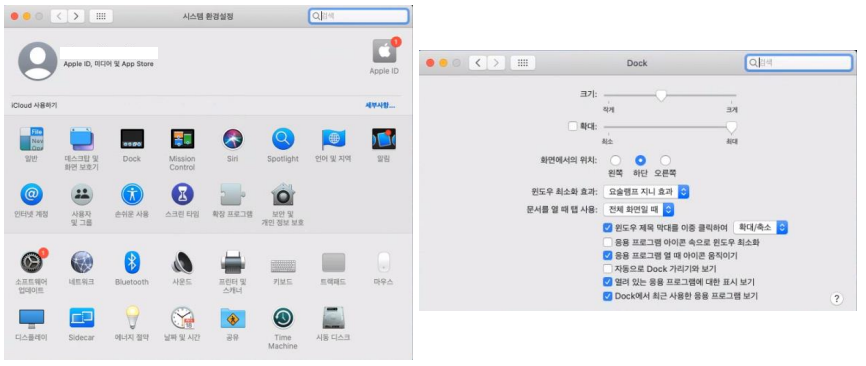Enable 자동으로 Dock 가리기와 보기
The height and width of the screenshot is (366, 866).
608,269
